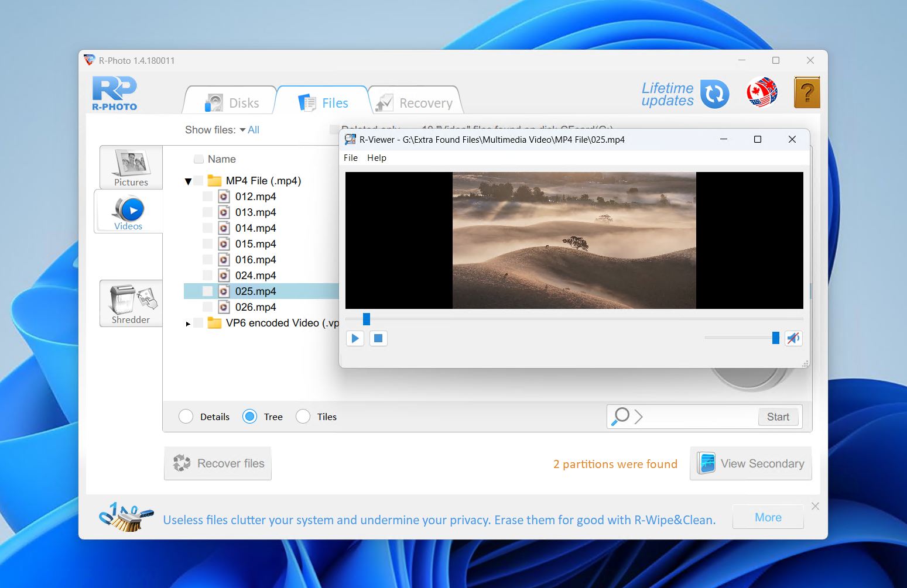Expand the VP6 encoded Video folder
This screenshot has height=588, width=907.
[187, 323]
